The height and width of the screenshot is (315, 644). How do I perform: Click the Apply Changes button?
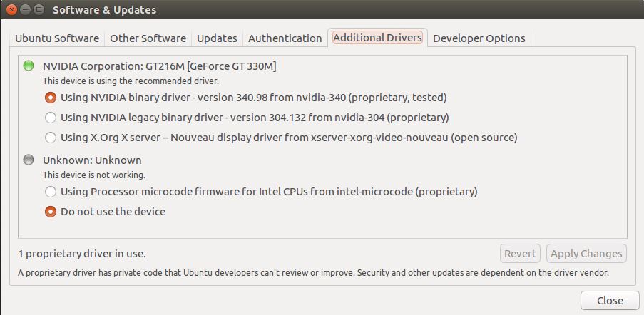tap(586, 254)
